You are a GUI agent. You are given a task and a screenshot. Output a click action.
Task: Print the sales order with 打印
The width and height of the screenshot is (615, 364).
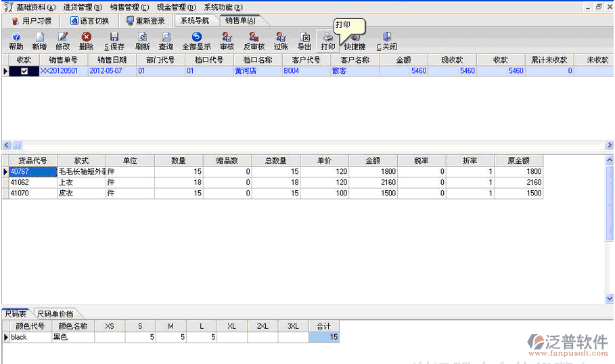[x=328, y=41]
